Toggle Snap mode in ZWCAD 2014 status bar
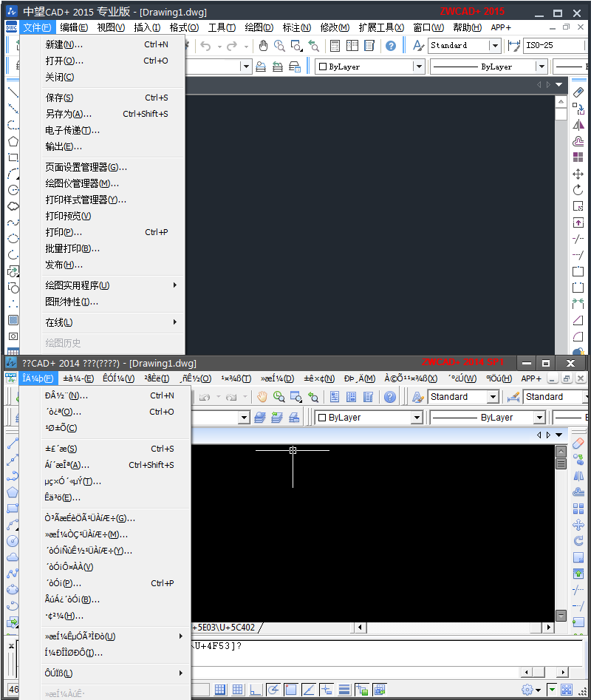Image resolution: width=591 pixels, height=700 pixels. (x=220, y=690)
